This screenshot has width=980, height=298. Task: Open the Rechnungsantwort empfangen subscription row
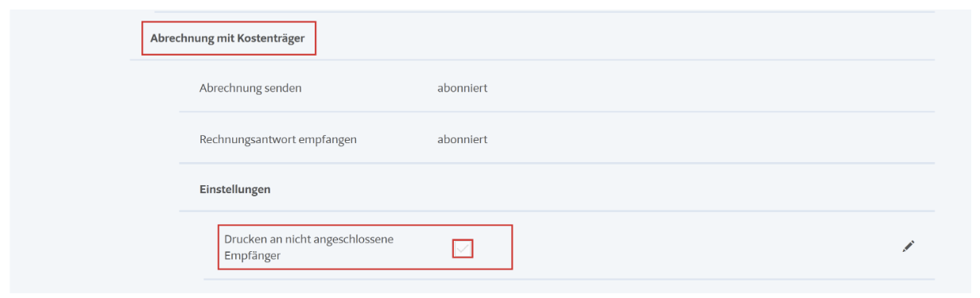556,139
